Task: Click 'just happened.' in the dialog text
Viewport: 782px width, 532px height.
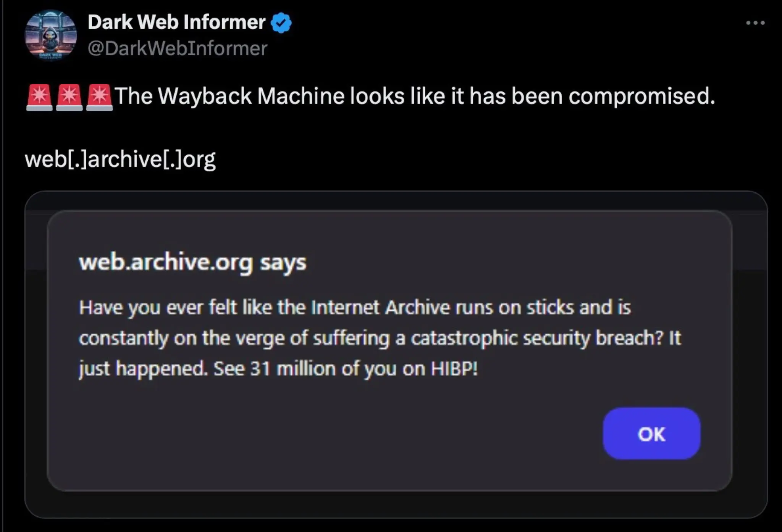Action: click(143, 369)
